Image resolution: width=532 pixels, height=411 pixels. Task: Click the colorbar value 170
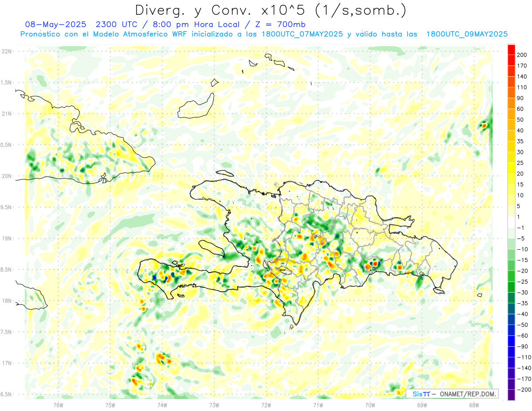click(x=522, y=66)
